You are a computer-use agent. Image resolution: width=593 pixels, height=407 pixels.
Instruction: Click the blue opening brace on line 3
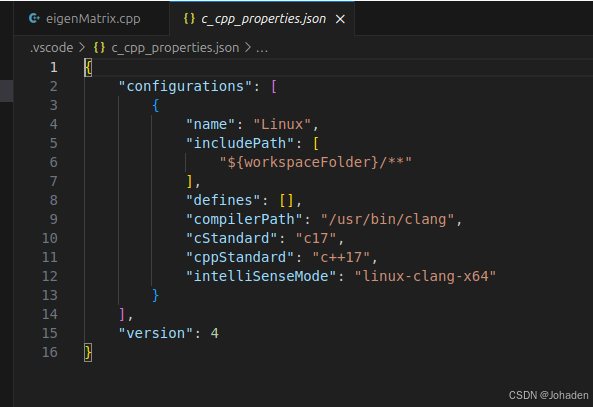pos(155,106)
